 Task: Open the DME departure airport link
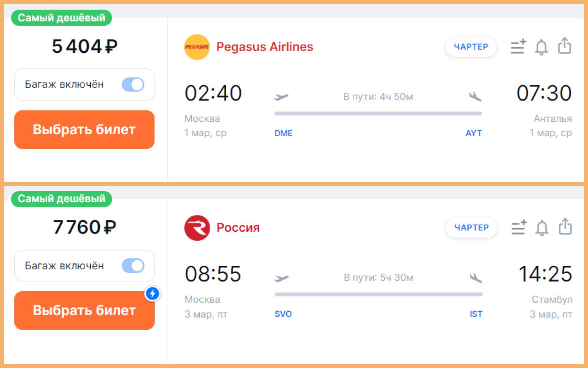click(x=283, y=133)
